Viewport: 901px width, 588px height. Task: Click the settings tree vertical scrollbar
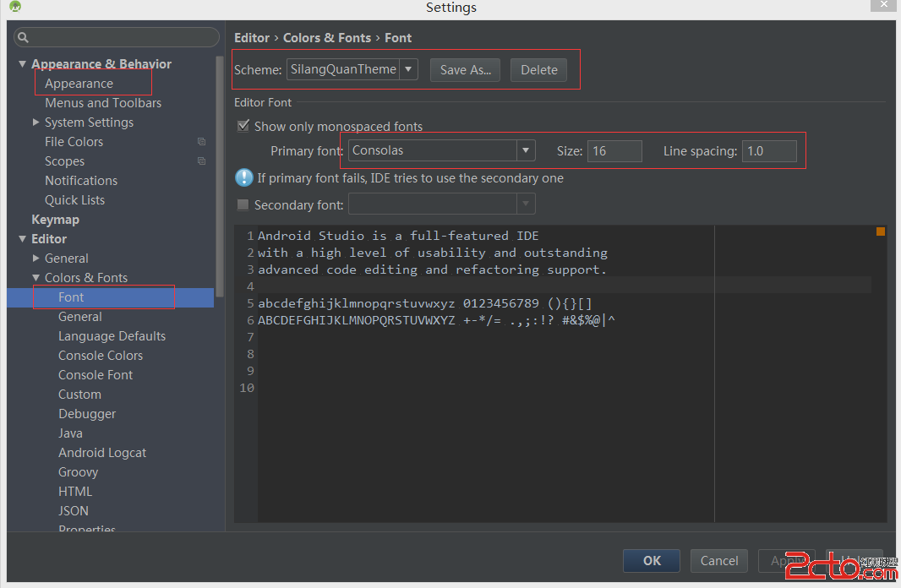(220, 175)
